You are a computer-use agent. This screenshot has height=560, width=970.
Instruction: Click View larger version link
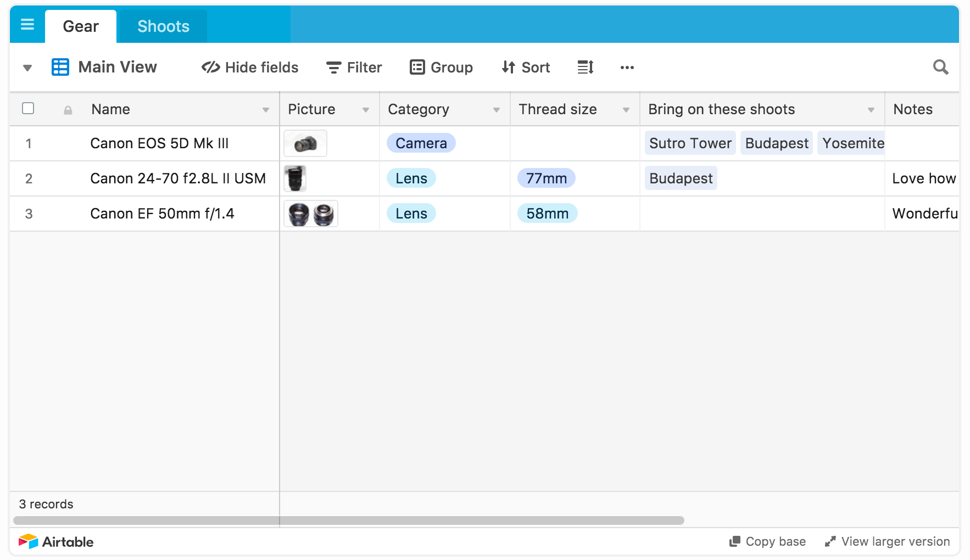point(887,541)
